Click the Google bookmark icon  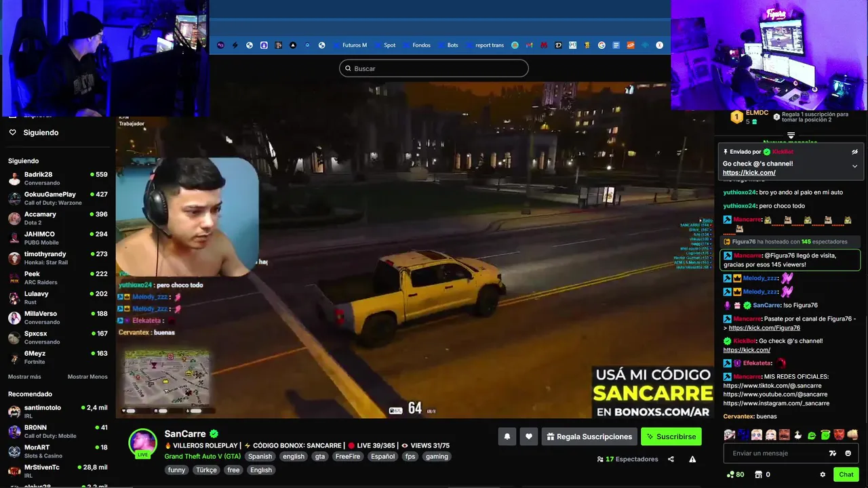coord(601,45)
